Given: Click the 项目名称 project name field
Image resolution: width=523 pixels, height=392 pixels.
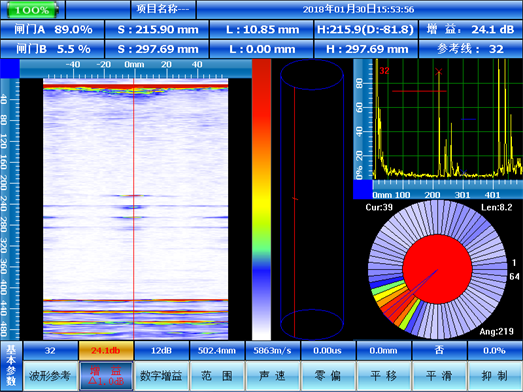Looking at the screenshot, I should coord(163,9).
